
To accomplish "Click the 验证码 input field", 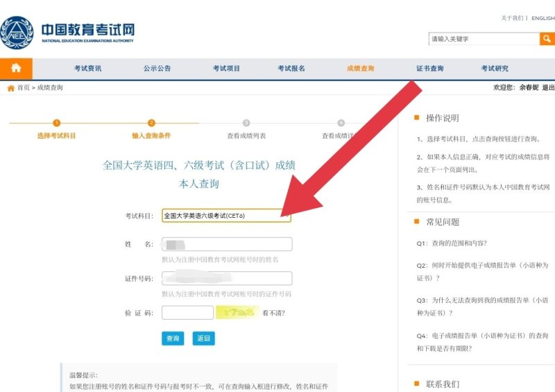I will (x=187, y=313).
